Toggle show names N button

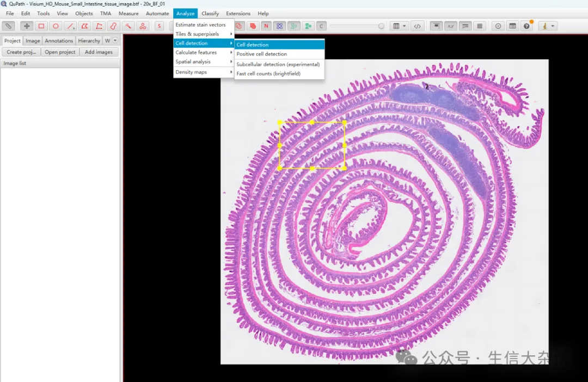(266, 26)
